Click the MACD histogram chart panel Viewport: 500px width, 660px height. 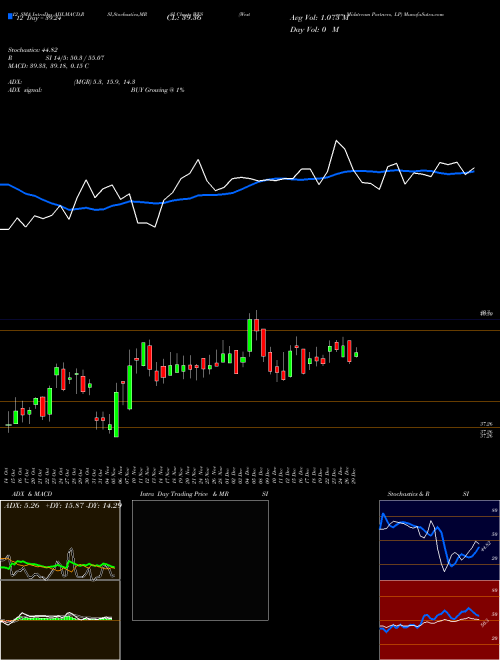[x=60, y=620]
